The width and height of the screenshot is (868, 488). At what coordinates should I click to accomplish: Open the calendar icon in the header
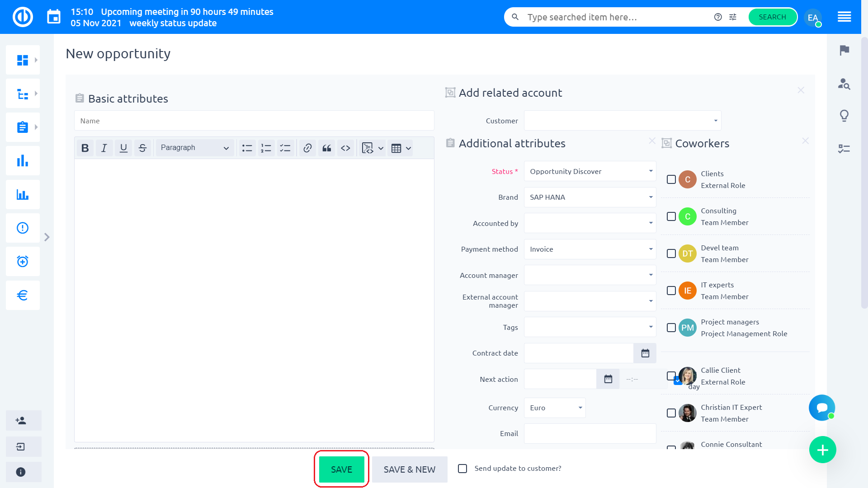coord(54,17)
